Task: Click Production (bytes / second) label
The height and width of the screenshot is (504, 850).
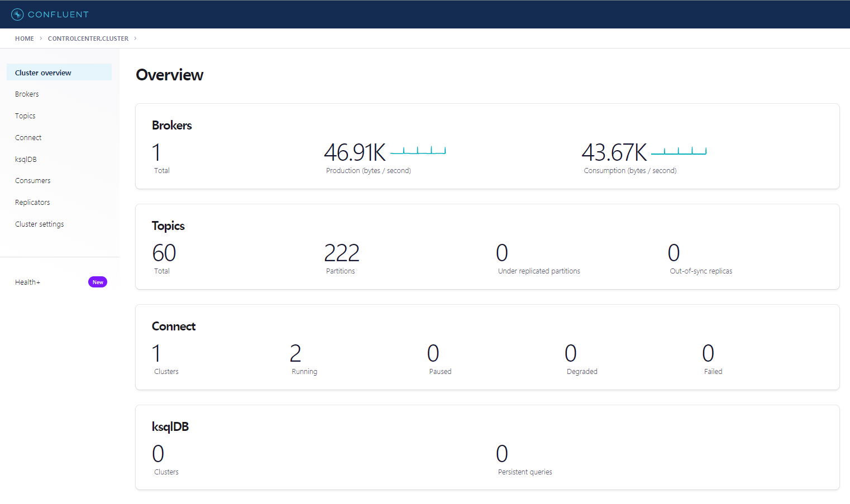Action: [369, 171]
